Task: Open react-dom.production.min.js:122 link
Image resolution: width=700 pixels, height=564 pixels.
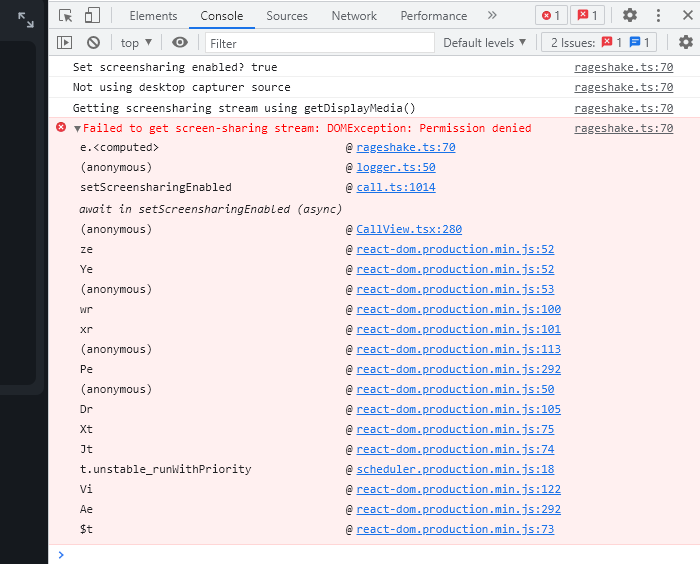Action: pos(458,490)
